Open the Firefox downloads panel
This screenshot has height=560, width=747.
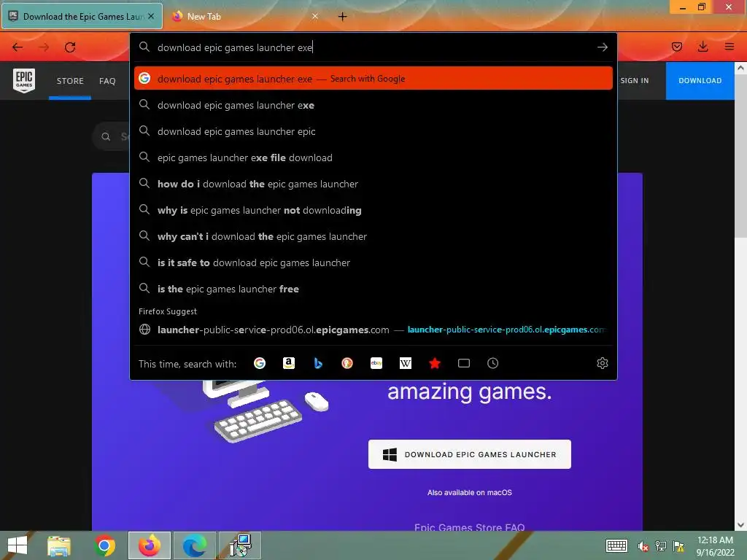click(703, 47)
